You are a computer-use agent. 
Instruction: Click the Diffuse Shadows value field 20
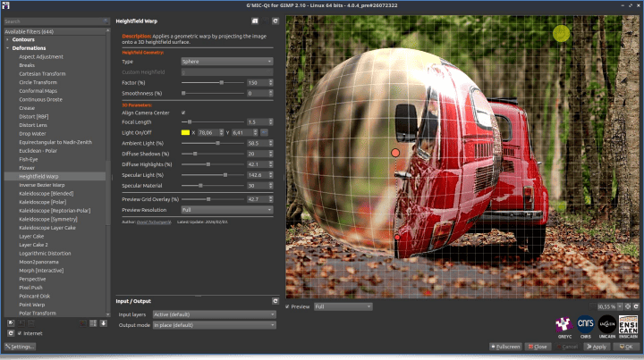click(258, 154)
